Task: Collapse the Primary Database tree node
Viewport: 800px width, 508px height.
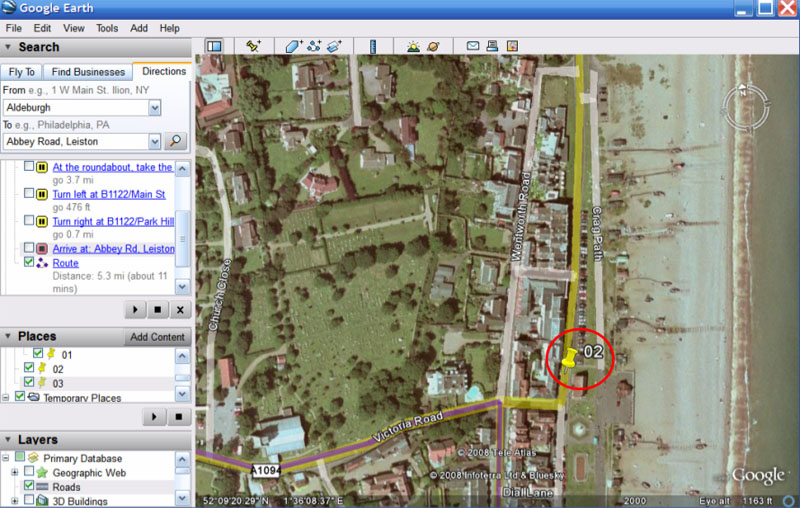Action: pos(6,458)
